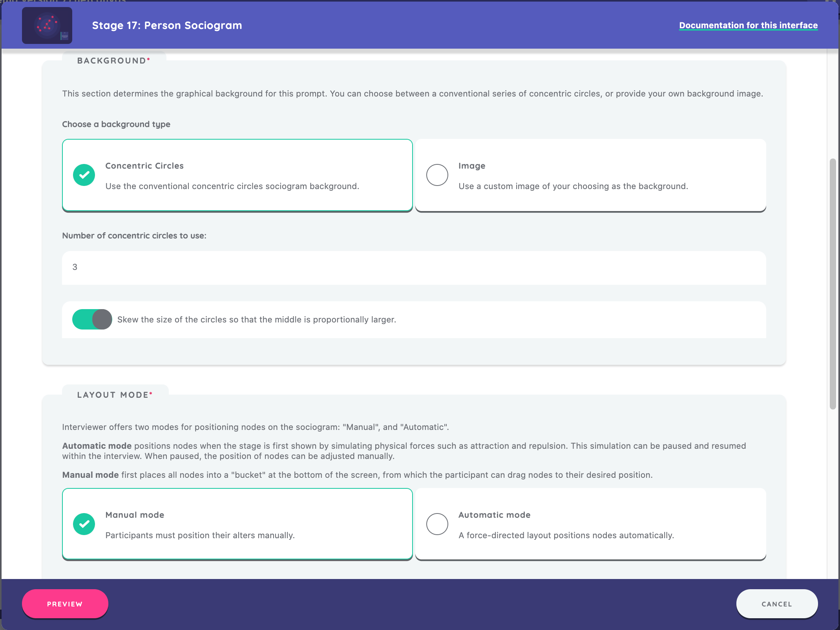Choose the Automatic mode radio button

437,524
